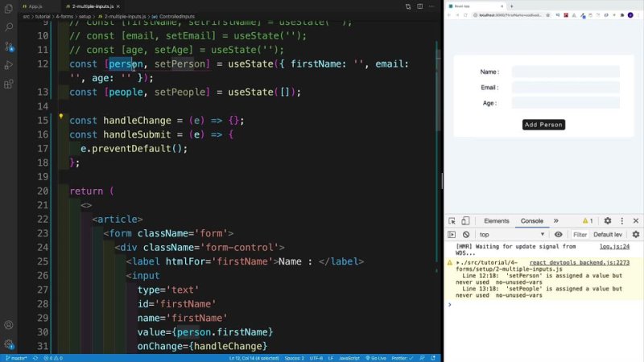The image size is (644, 362).
Task: Click the Prettier status item
Action: coord(402,358)
